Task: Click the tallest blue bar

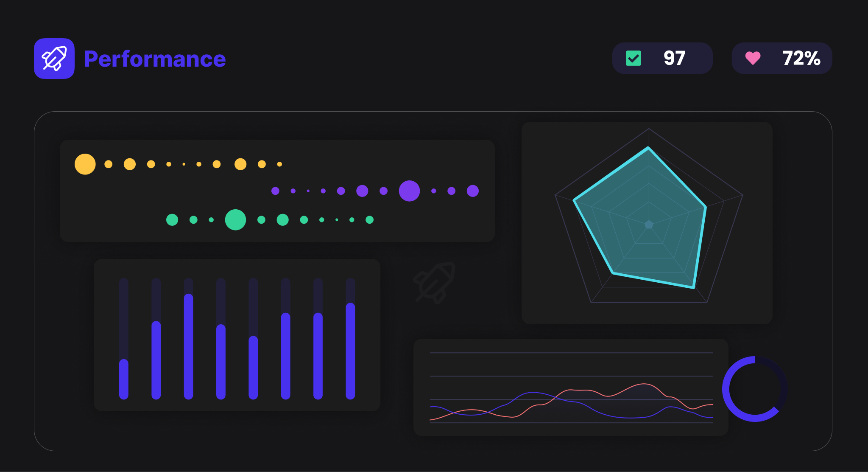Action: pyautogui.click(x=188, y=346)
